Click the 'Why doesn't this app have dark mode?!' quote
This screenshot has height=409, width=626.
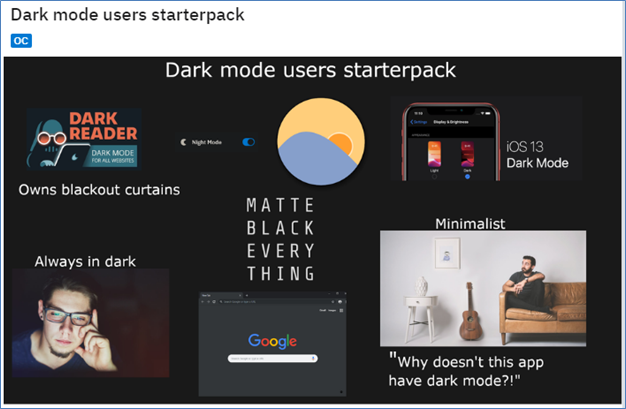(x=466, y=370)
